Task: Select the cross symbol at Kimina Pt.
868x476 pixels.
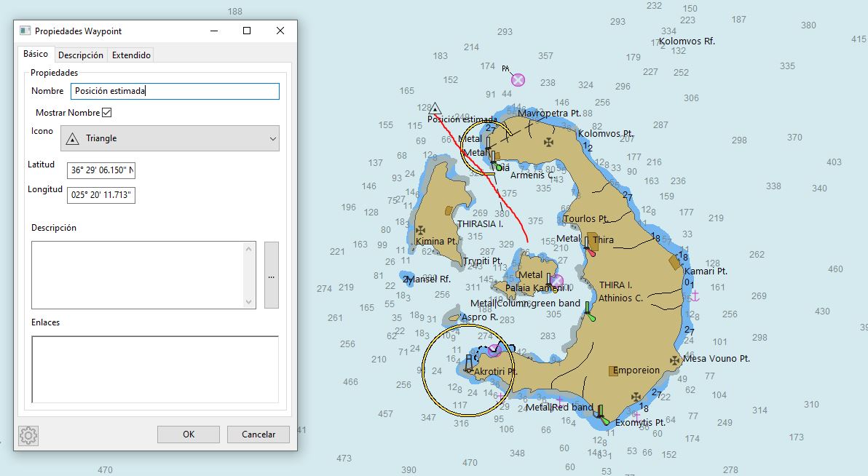Action: [x=420, y=230]
